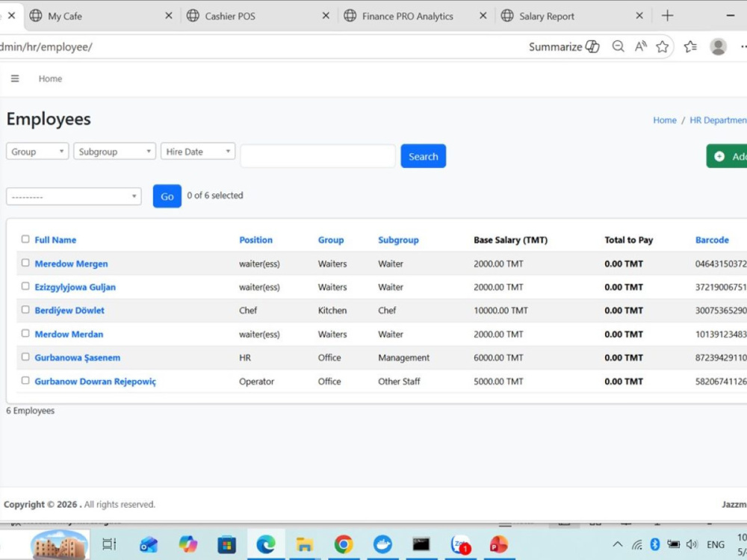
Task: Launch Outlook from the taskbar
Action: pos(148,544)
